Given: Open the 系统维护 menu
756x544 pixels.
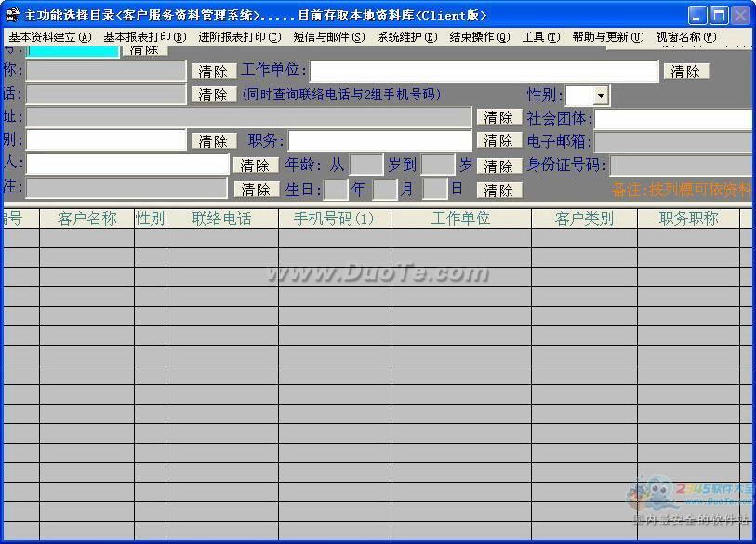Looking at the screenshot, I should [x=406, y=37].
